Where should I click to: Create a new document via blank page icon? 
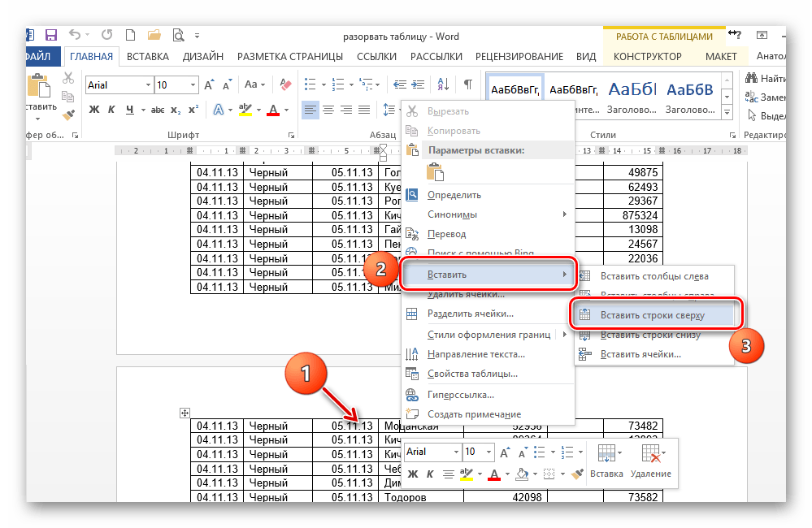point(131,35)
